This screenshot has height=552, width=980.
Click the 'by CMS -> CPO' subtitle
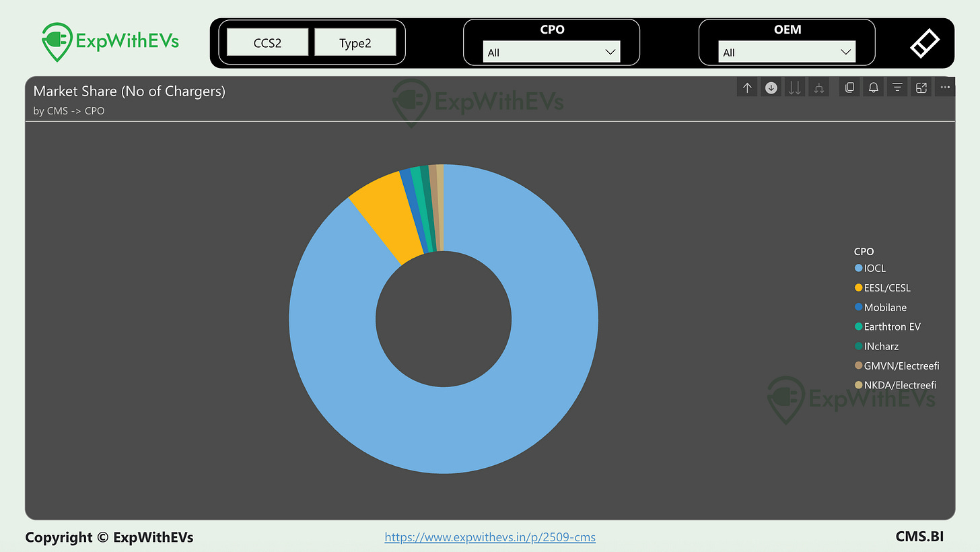coord(69,110)
